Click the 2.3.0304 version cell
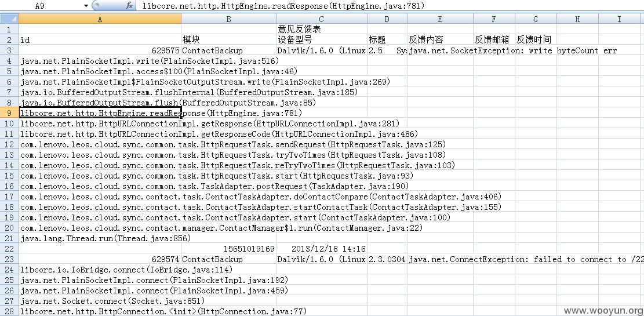The height and width of the screenshot is (316, 644). click(387, 259)
